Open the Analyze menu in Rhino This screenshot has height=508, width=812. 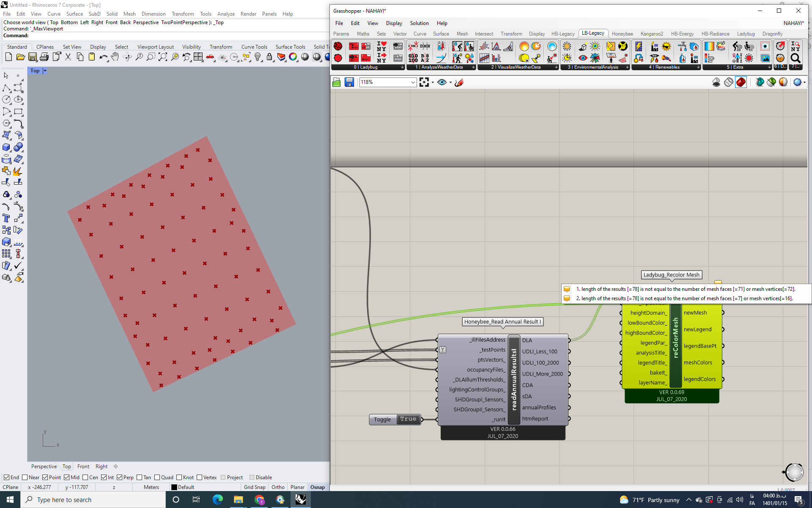(x=226, y=14)
